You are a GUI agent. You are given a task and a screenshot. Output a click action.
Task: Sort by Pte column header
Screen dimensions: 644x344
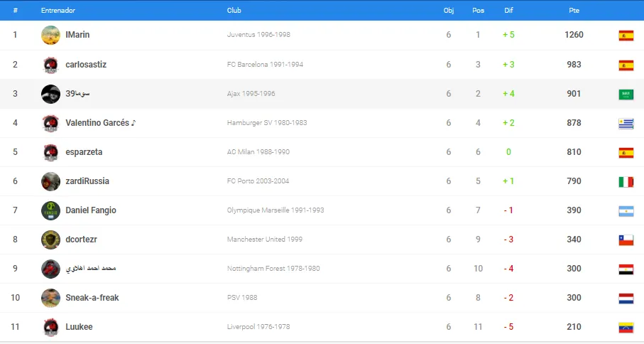point(574,10)
